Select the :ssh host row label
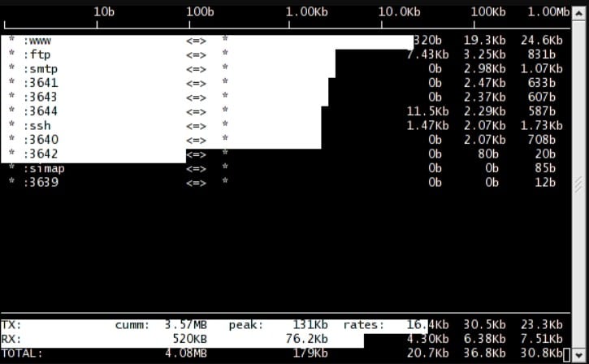 pyautogui.click(x=37, y=125)
